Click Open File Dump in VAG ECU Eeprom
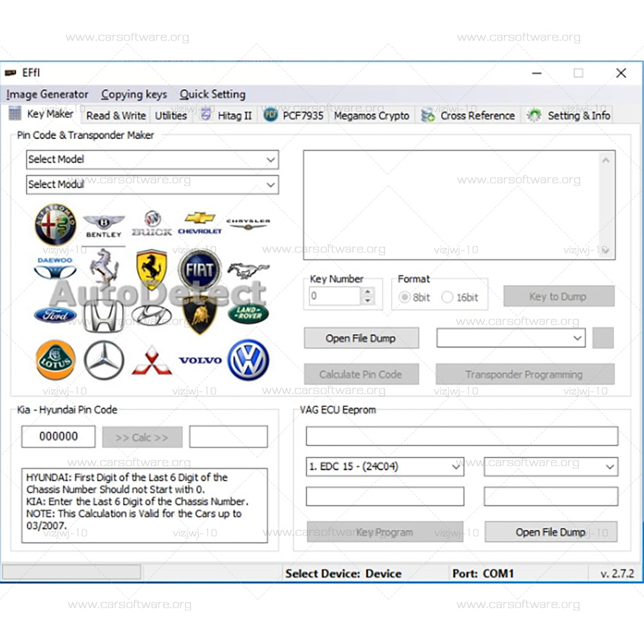The width and height of the screenshot is (644, 644). [x=551, y=532]
